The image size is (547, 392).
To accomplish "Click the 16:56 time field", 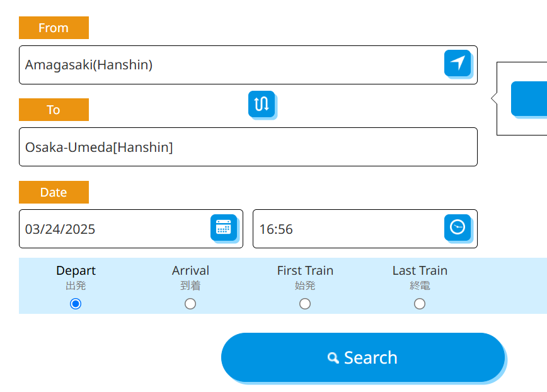I will tap(347, 229).
